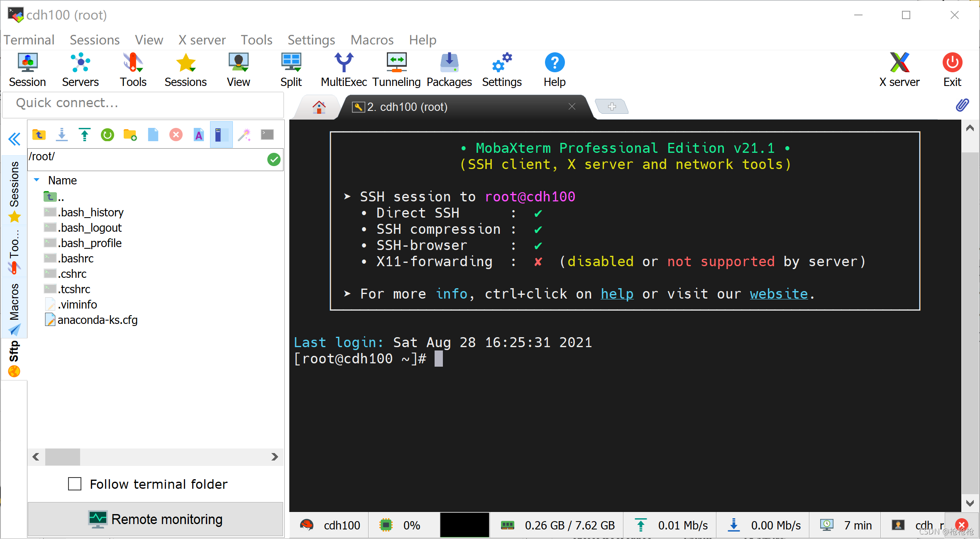This screenshot has width=980, height=539.
Task: Click the paperclip attach icon
Action: point(962,105)
